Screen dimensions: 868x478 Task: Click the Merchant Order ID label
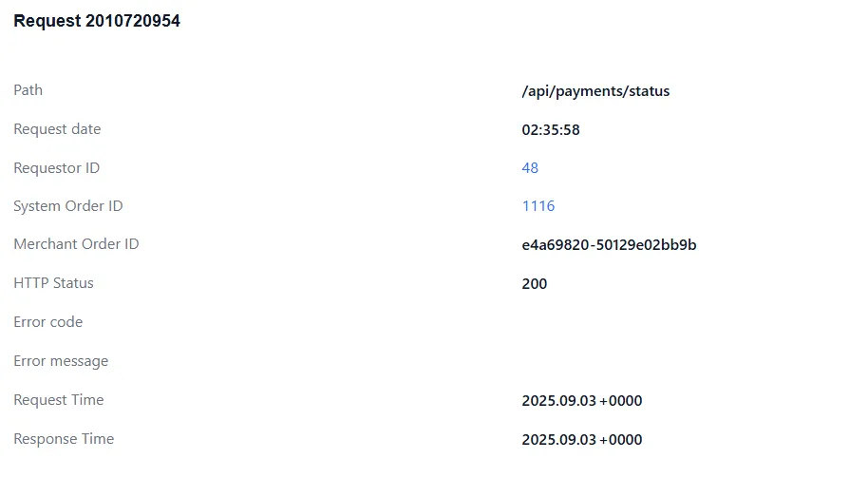pyautogui.click(x=76, y=244)
